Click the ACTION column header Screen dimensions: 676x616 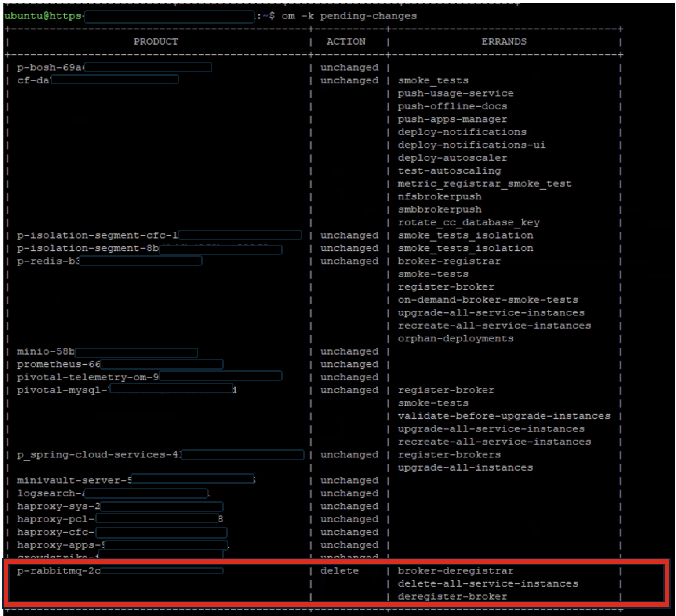pos(345,42)
